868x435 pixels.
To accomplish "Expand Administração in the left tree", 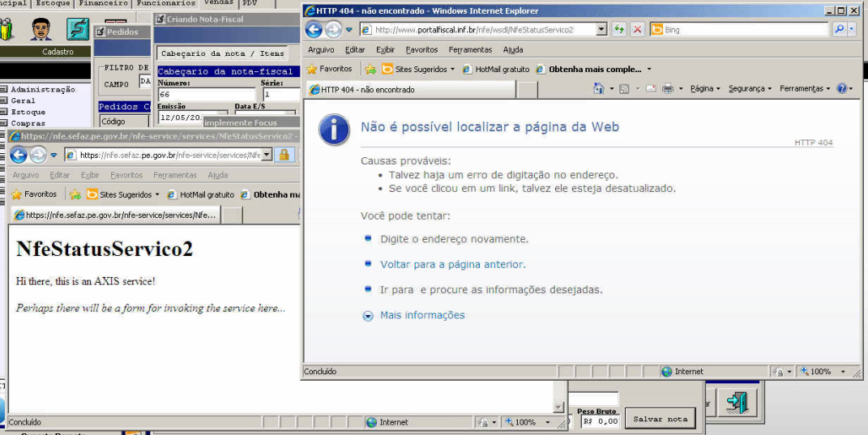I will (3, 89).
